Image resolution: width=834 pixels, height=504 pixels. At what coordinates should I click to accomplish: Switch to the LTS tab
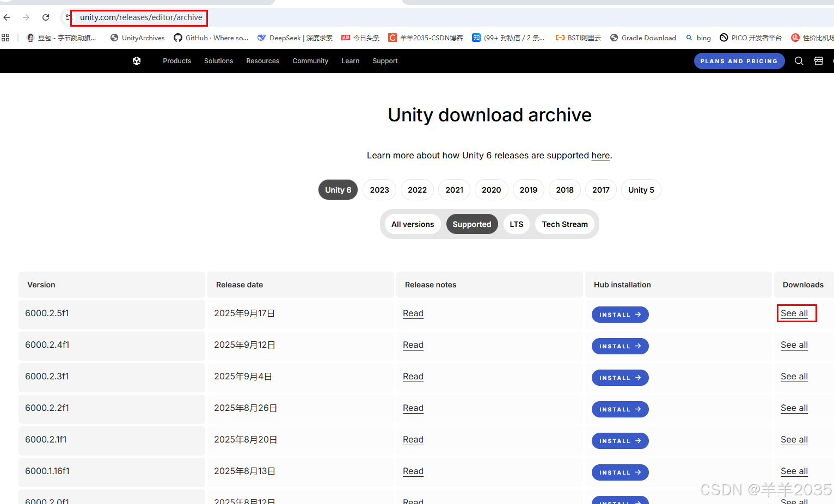[x=516, y=224]
